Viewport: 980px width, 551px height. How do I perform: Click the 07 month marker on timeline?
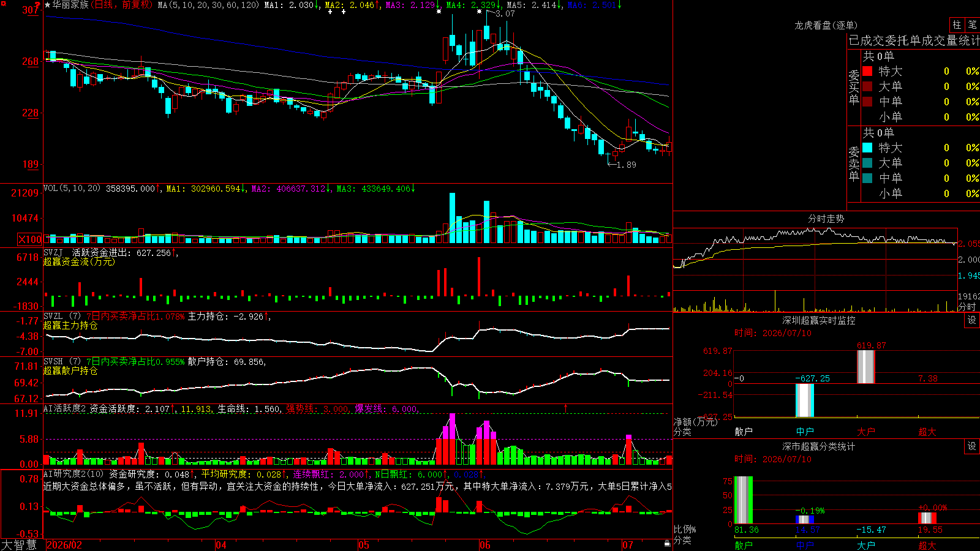(628, 545)
